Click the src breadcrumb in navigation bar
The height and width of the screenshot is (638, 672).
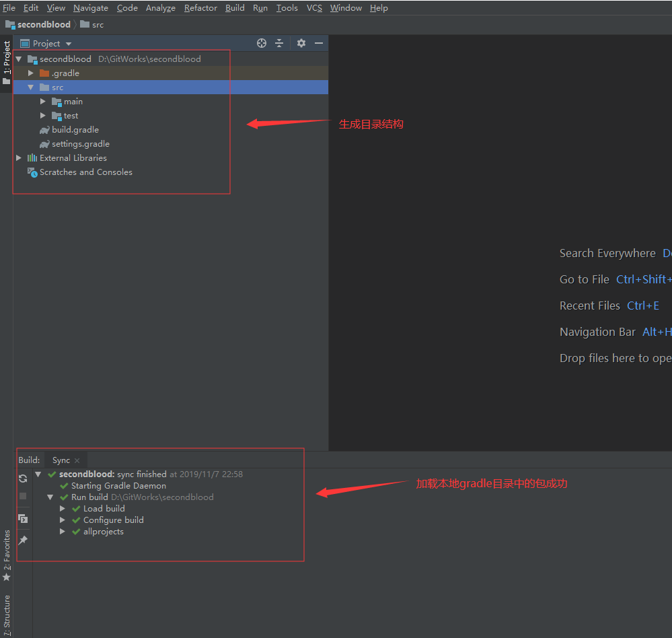pos(91,25)
